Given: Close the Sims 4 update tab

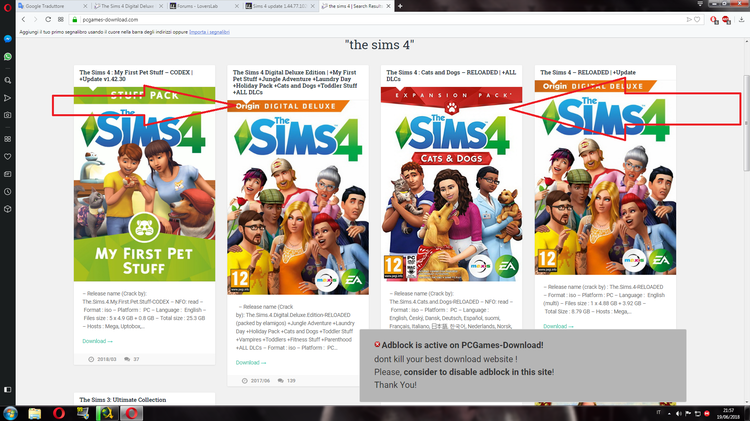Looking at the screenshot, I should pos(312,6).
